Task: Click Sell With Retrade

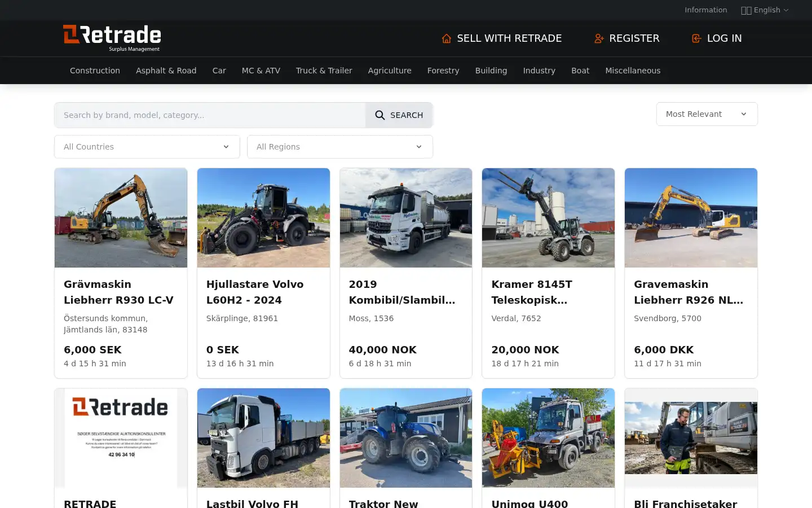Action: coord(502,38)
